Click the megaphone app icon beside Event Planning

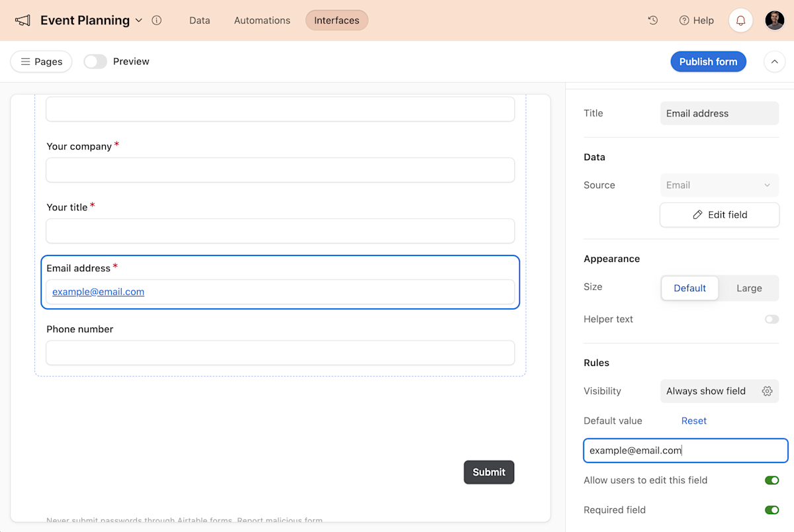(22, 20)
